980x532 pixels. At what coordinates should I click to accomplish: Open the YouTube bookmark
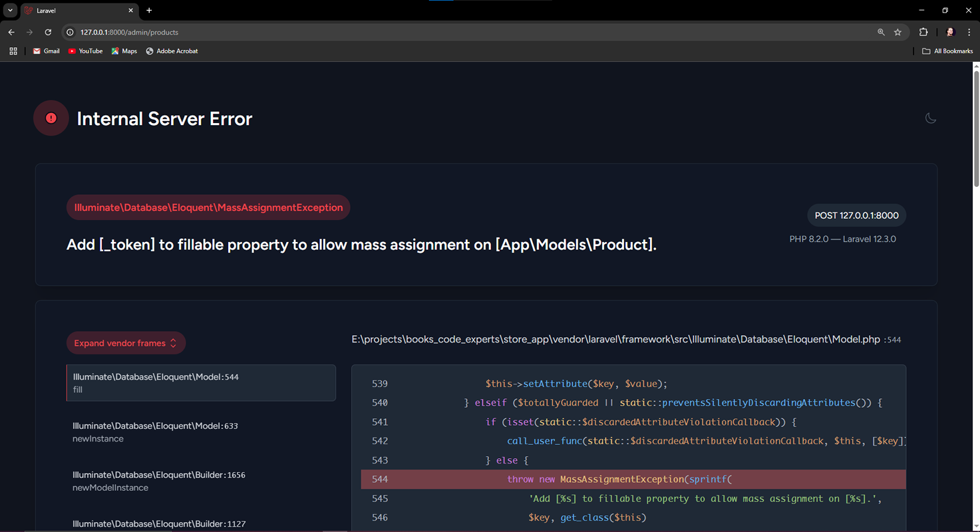(85, 51)
